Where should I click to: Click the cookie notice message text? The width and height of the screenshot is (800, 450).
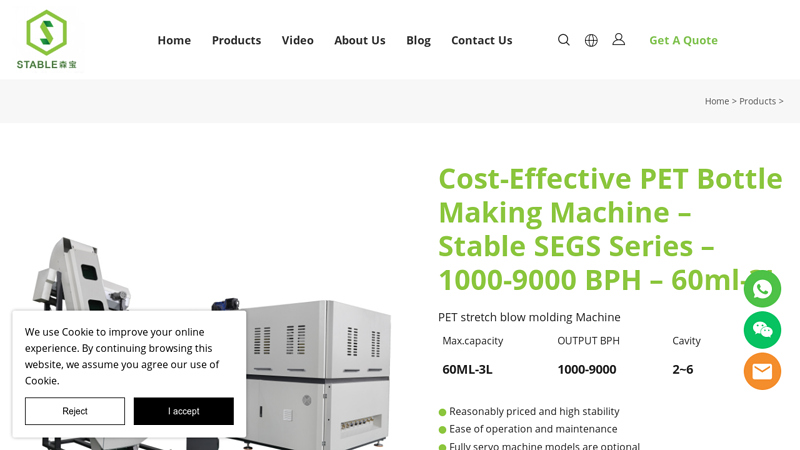pyautogui.click(x=122, y=356)
